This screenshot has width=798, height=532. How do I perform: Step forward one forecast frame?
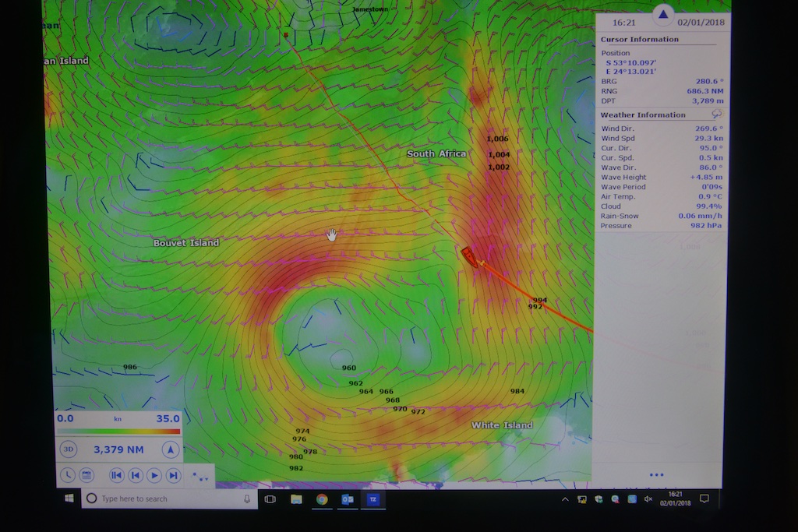pyautogui.click(x=173, y=475)
